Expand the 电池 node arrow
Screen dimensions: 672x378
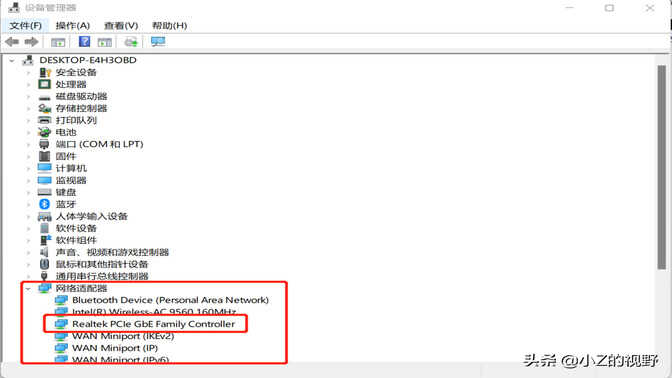[x=28, y=132]
